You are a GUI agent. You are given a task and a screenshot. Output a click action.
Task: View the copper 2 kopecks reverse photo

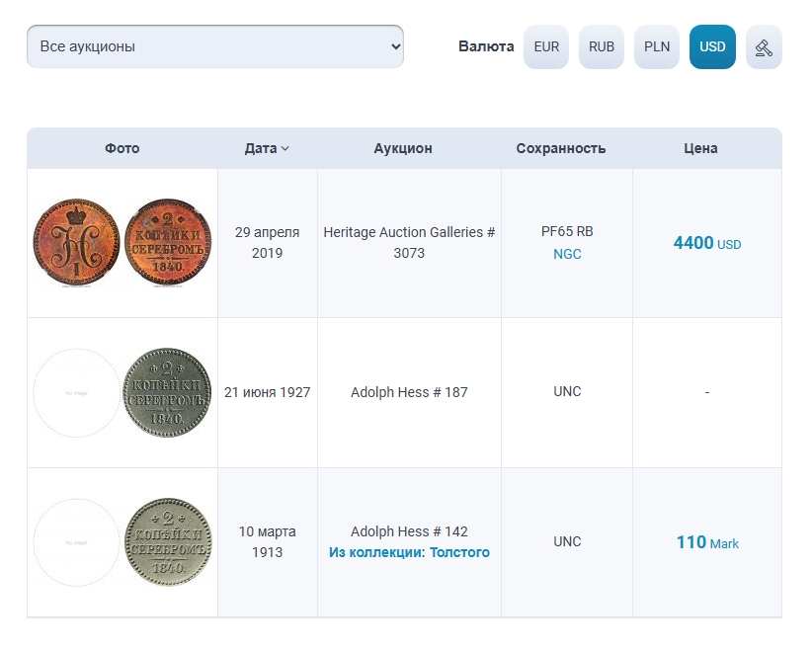pyautogui.click(x=167, y=243)
